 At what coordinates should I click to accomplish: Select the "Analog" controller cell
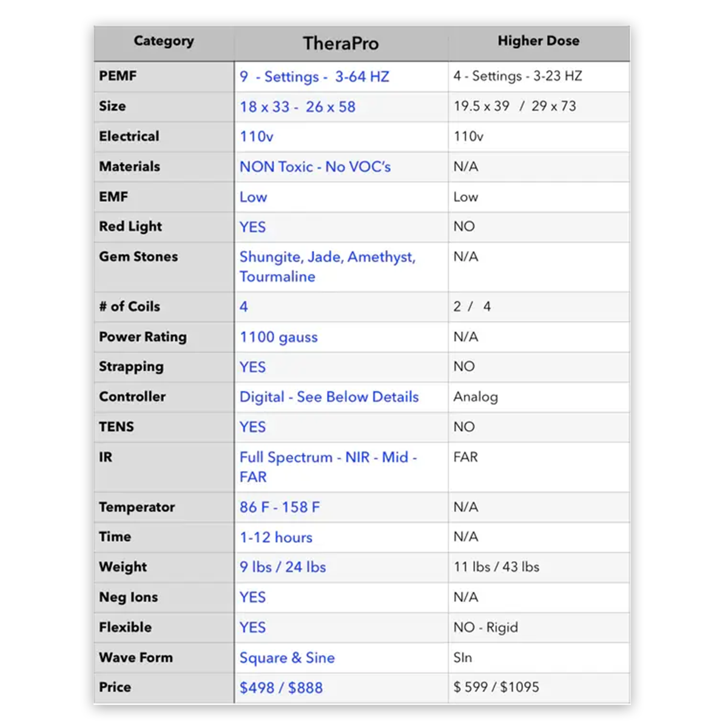tap(476, 397)
